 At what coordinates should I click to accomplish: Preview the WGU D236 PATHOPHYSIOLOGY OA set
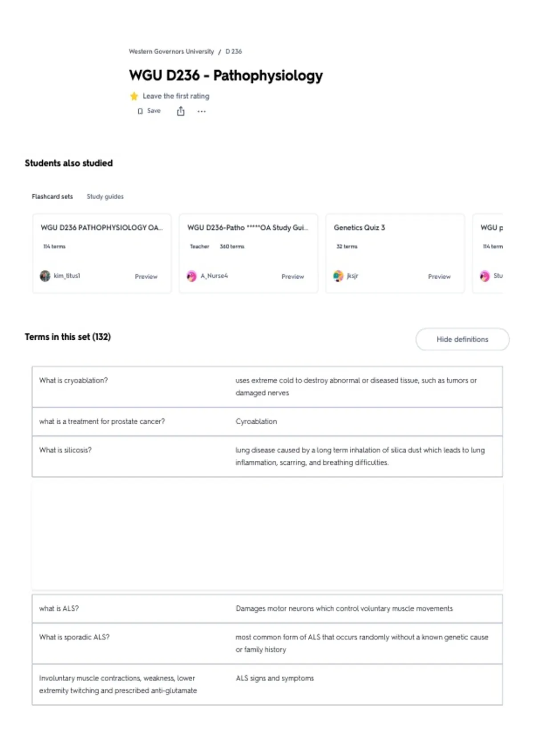[146, 277]
